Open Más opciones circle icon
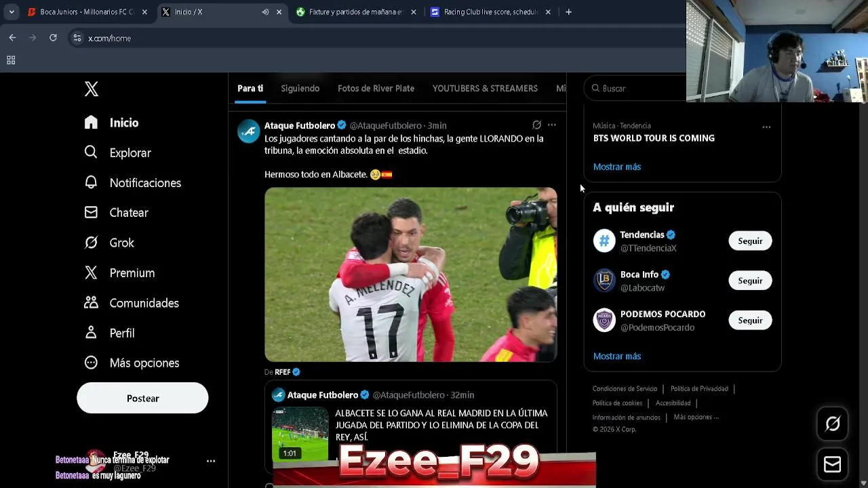This screenshot has height=488, width=868. pyautogui.click(x=91, y=363)
